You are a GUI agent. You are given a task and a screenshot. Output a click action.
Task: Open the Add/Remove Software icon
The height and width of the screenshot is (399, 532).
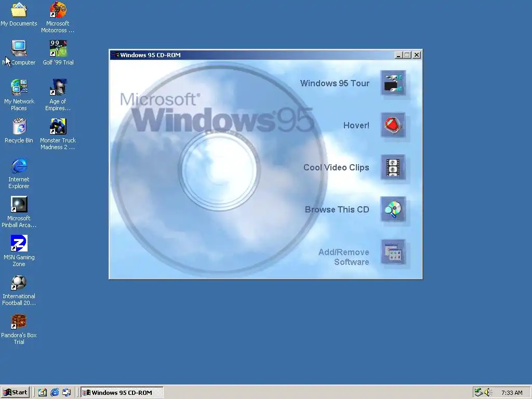click(x=393, y=252)
